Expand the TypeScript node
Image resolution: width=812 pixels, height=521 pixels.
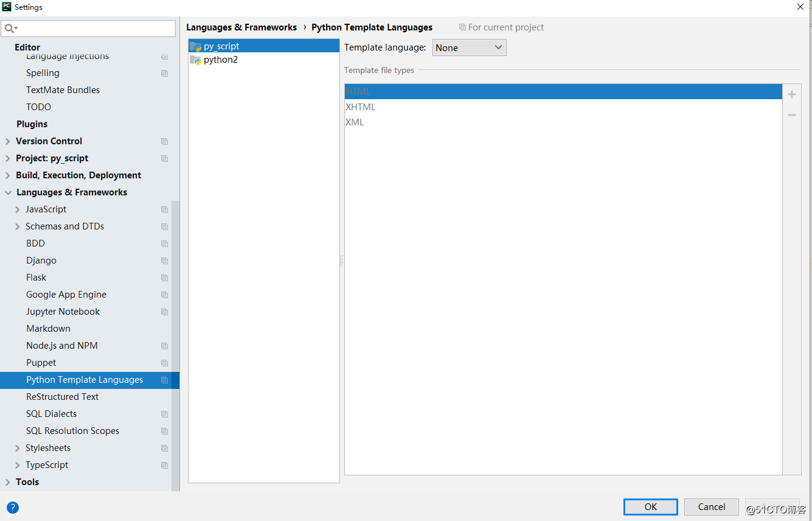18,465
